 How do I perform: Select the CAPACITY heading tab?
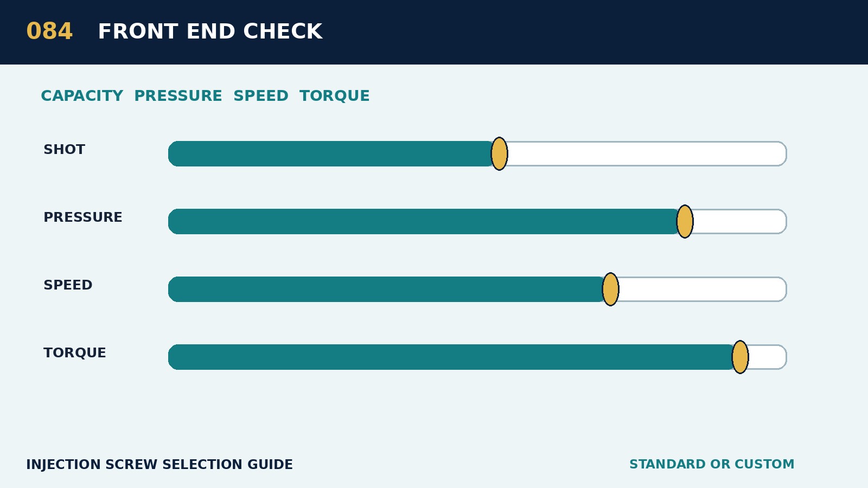pos(82,96)
